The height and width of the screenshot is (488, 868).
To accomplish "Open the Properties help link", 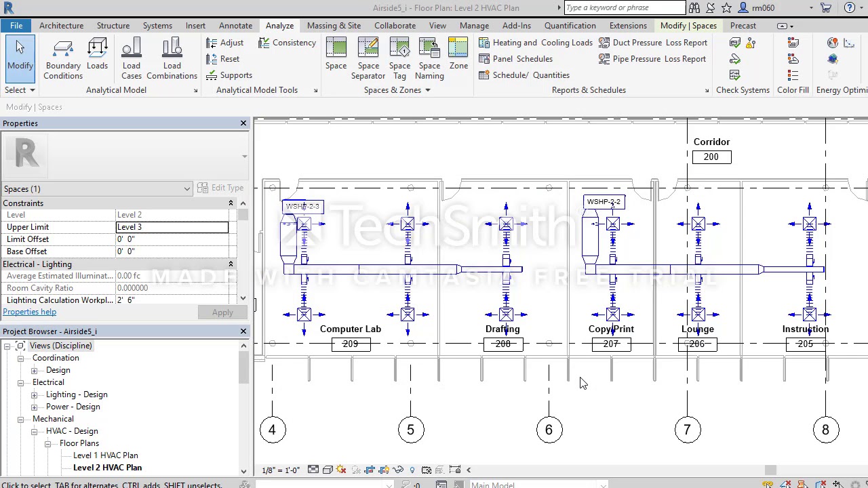I will click(x=29, y=312).
